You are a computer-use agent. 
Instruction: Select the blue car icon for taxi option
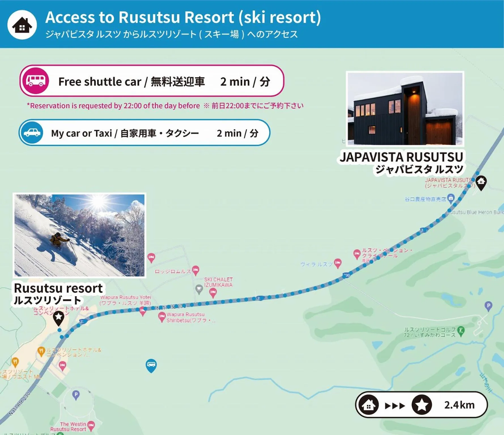(x=32, y=133)
